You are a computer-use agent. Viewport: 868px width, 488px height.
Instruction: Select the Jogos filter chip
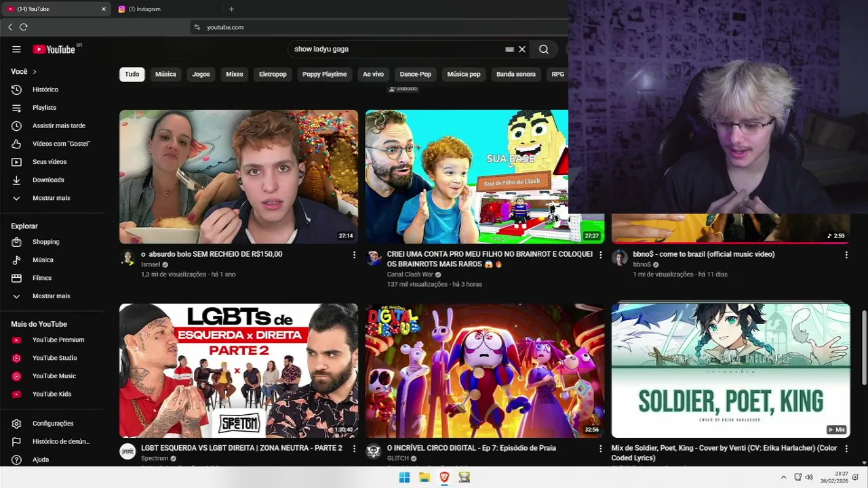[201, 75]
